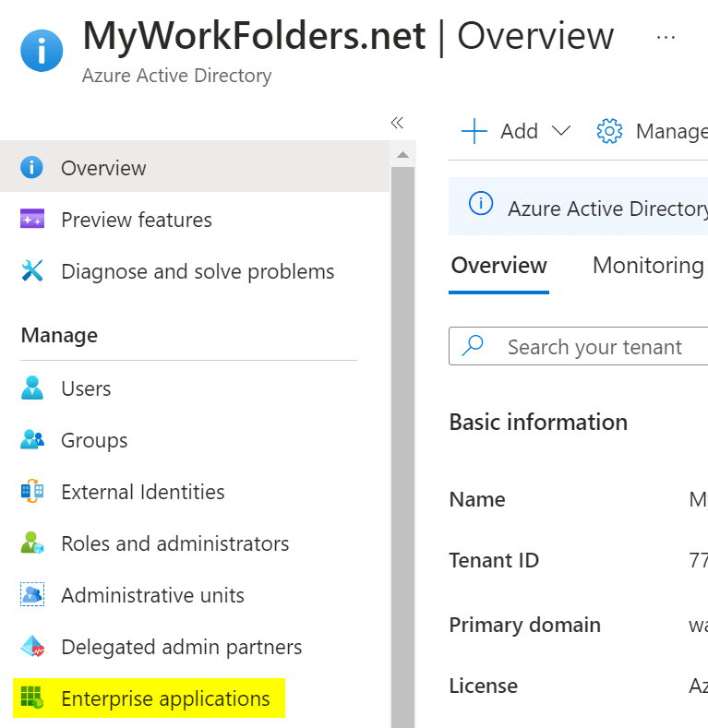
Task: Click the Roles and administrators icon
Action: (x=32, y=543)
